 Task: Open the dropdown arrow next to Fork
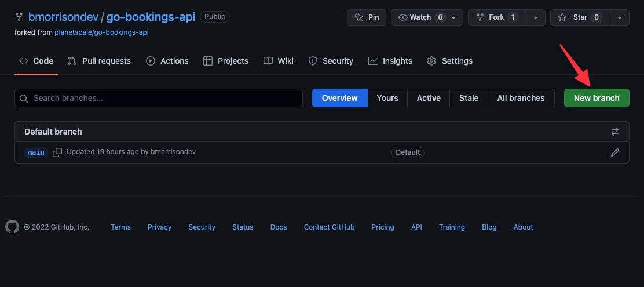(536, 17)
